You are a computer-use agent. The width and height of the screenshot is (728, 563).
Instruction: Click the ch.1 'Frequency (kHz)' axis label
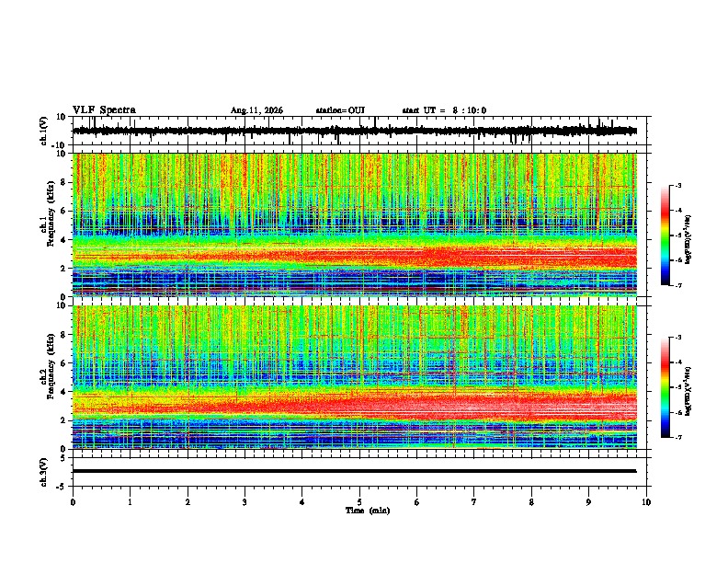point(51,213)
